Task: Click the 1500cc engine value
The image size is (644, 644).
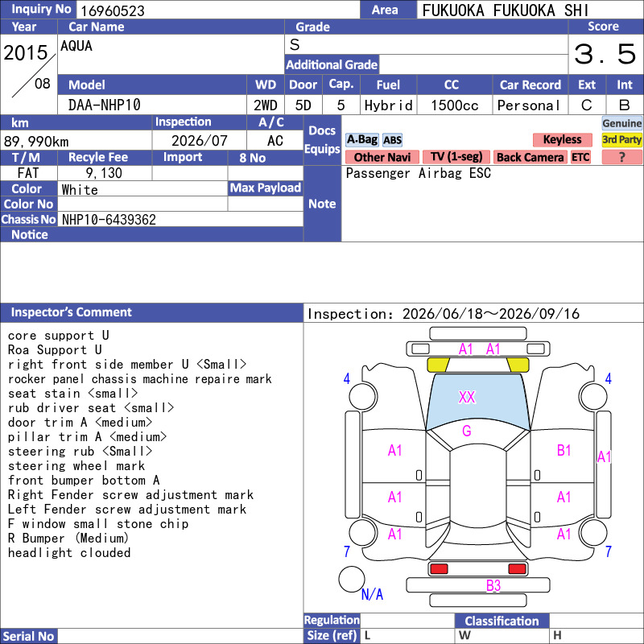Action: 455,105
